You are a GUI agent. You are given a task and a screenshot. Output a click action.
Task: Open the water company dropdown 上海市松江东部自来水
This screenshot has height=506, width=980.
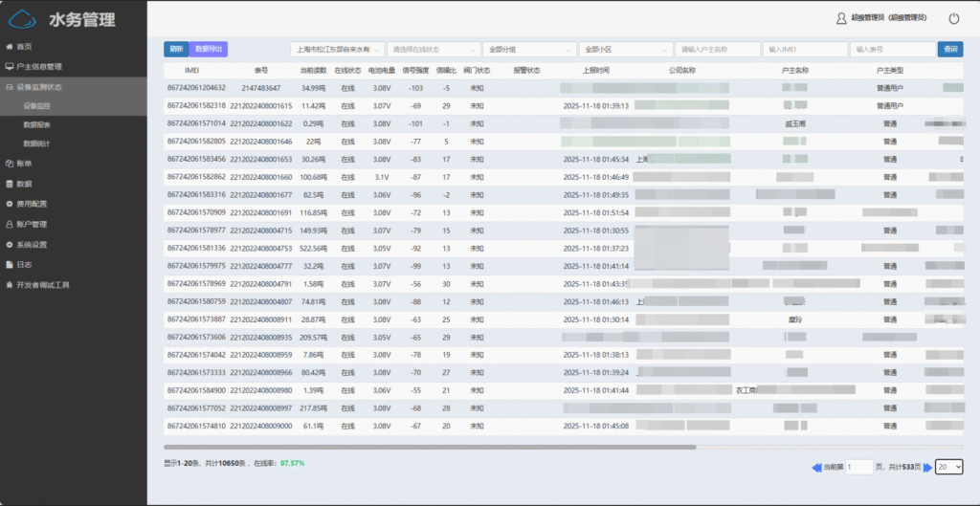coord(337,49)
